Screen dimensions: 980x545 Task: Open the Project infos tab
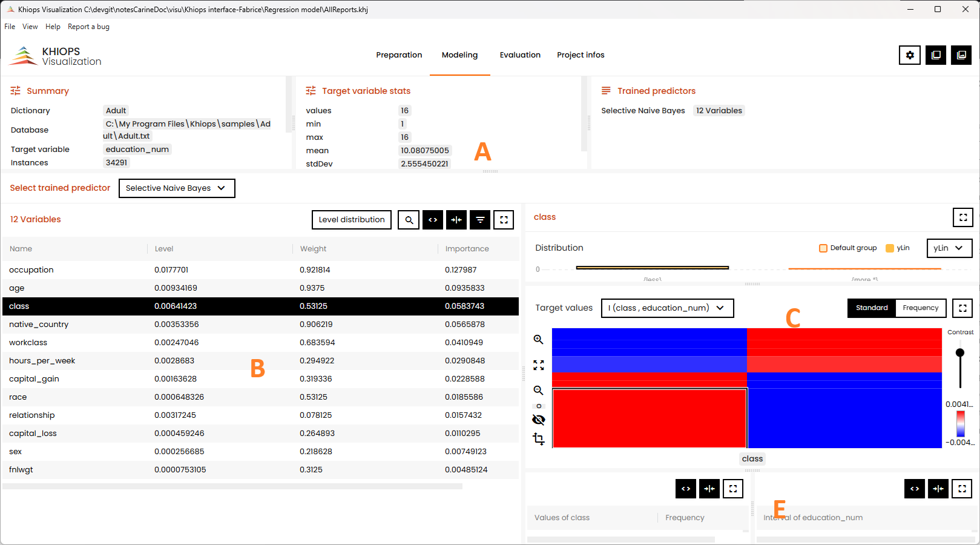[x=580, y=55]
